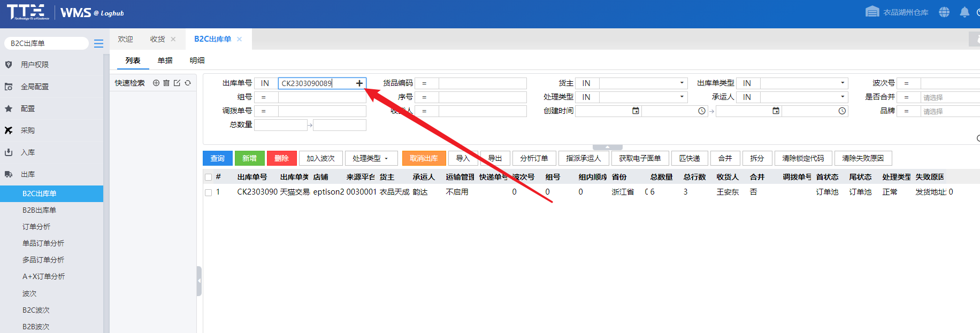The image size is (980, 333).
Task: Click the notification bell icon
Action: 964,12
